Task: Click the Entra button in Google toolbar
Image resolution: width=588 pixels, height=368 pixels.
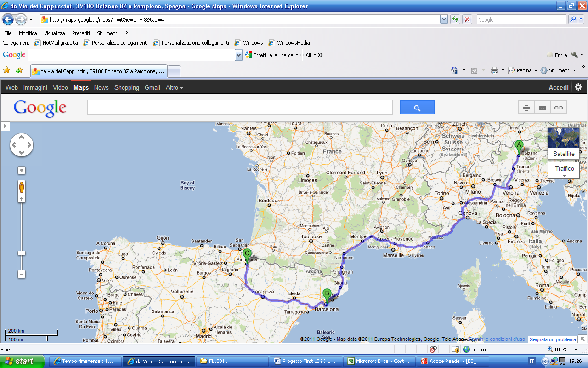Action: click(557, 55)
